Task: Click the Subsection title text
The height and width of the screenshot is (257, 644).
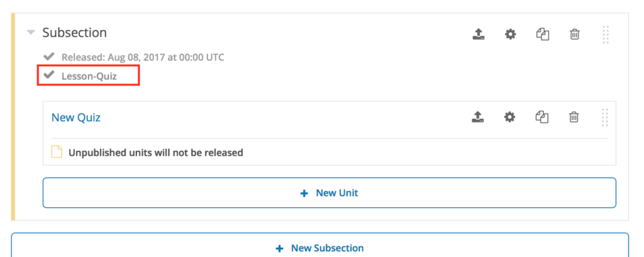Action: 75,33
